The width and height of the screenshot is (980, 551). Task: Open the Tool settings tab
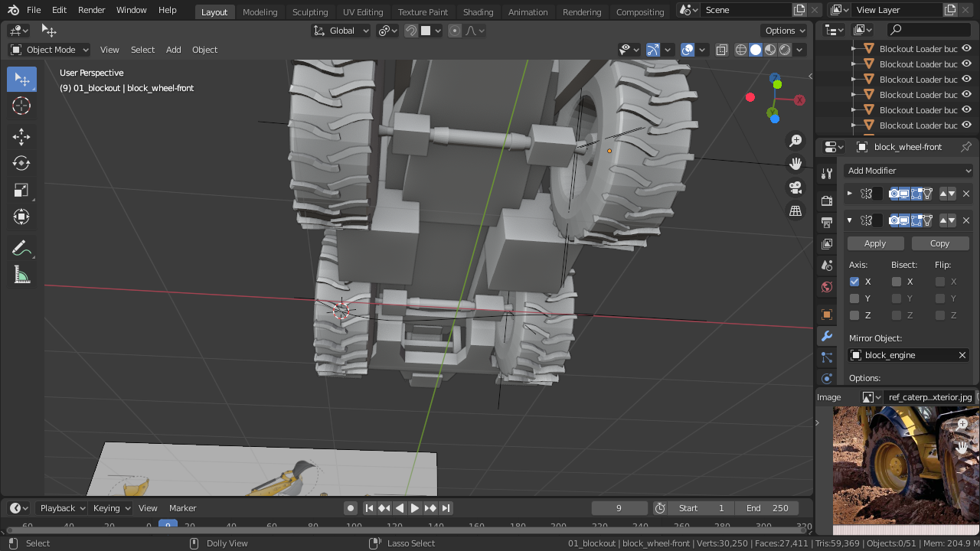tap(827, 174)
